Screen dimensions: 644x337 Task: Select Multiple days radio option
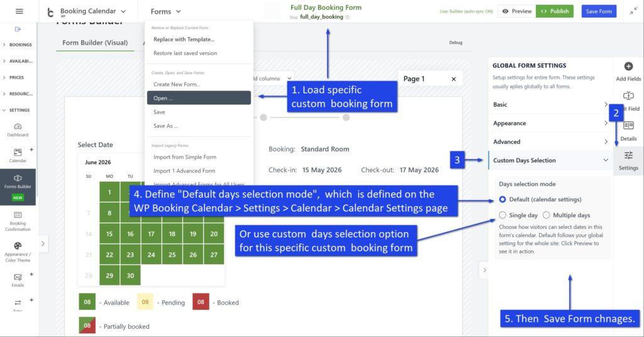coord(547,215)
